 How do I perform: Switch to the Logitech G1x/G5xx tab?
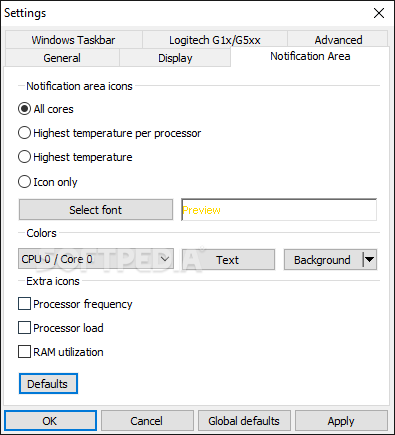click(215, 40)
